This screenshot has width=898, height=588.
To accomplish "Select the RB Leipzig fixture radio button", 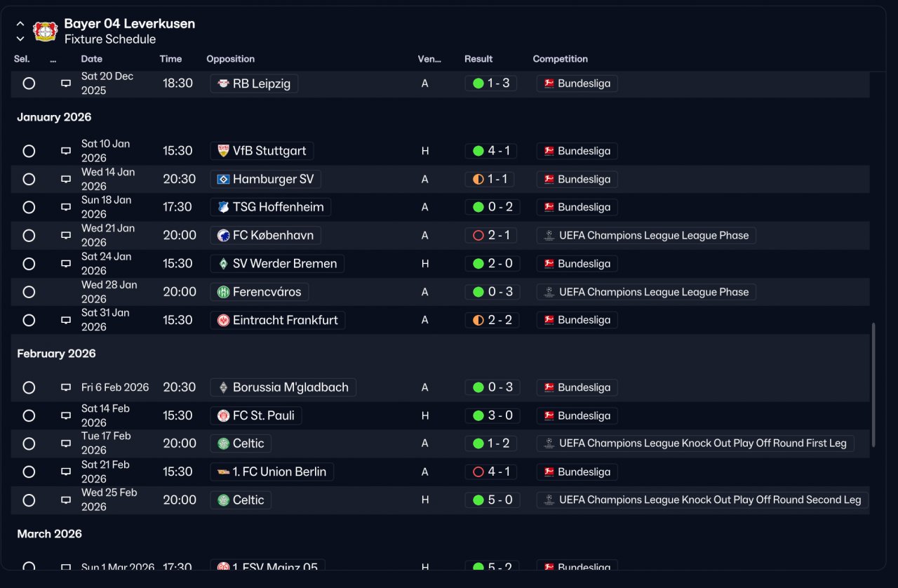I will 29,83.
